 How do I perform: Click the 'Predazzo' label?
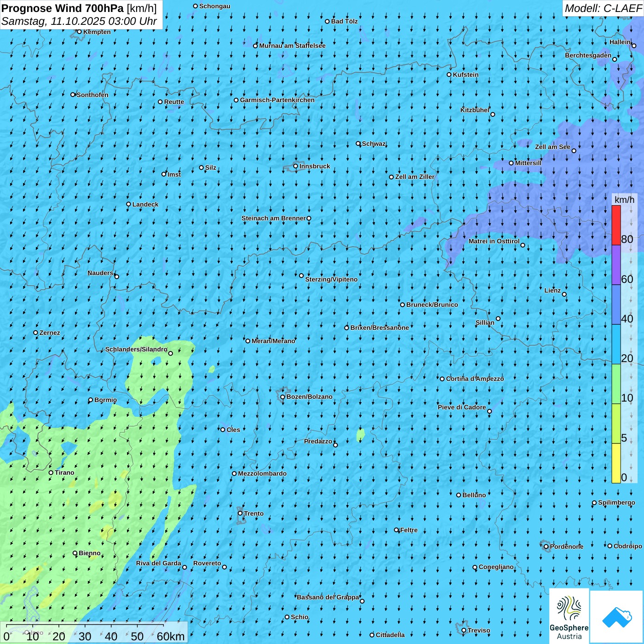pos(318,441)
